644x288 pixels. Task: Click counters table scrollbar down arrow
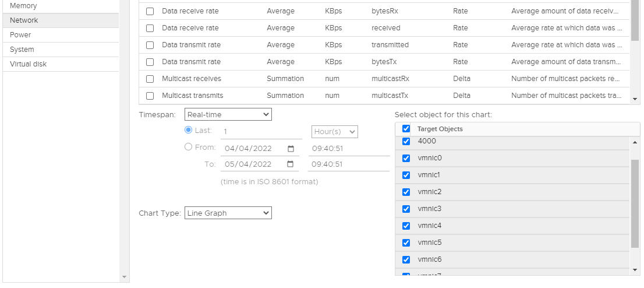(635, 99)
